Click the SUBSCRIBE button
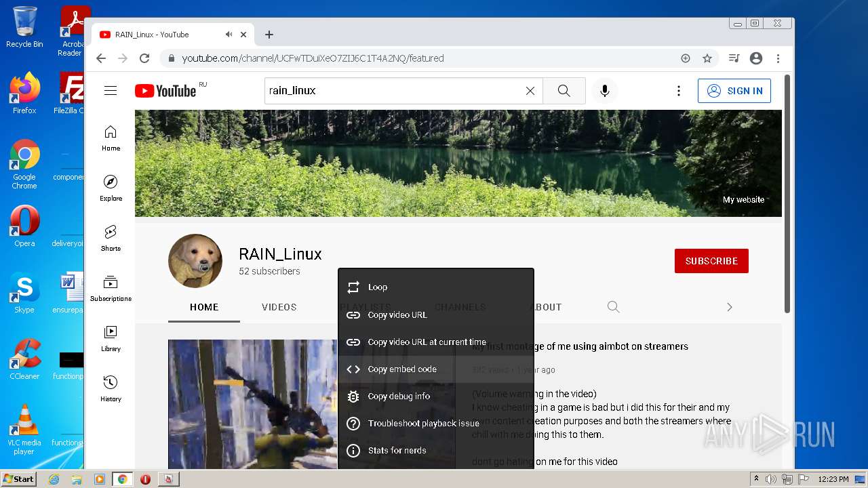Image resolution: width=868 pixels, height=488 pixels. point(711,261)
